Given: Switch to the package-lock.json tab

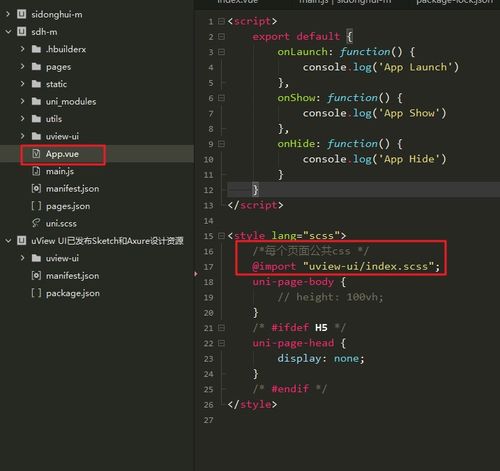Looking at the screenshot, I should pyautogui.click(x=454, y=2).
